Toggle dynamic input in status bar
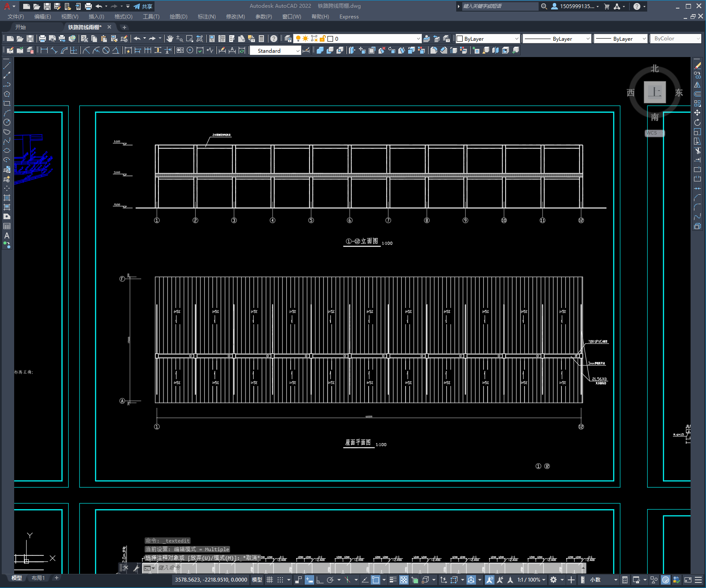 click(309, 580)
